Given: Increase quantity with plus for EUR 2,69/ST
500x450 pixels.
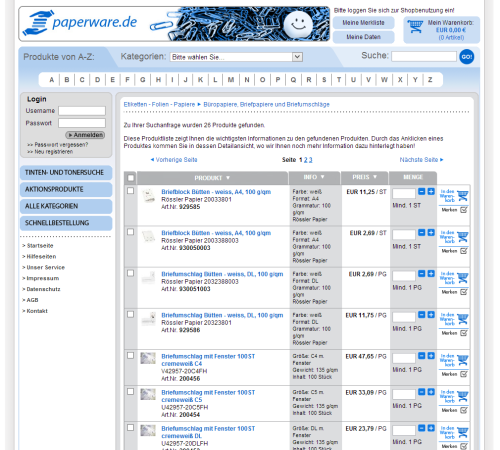Looking at the screenshot, I should click(431, 232).
